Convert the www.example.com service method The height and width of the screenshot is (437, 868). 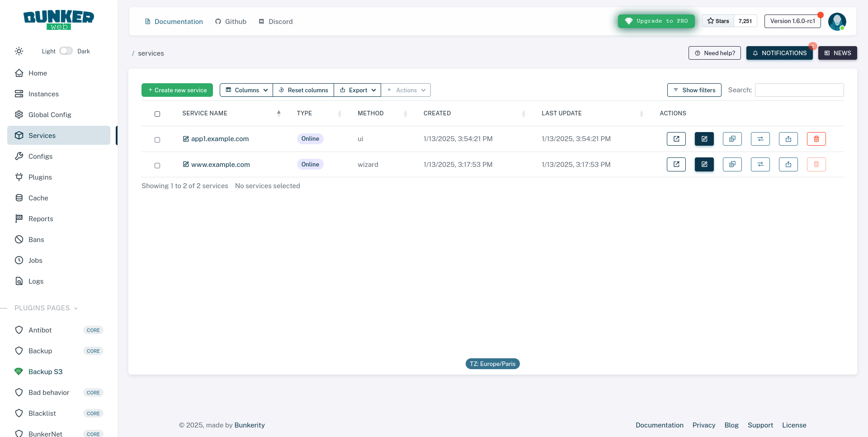[x=760, y=164]
